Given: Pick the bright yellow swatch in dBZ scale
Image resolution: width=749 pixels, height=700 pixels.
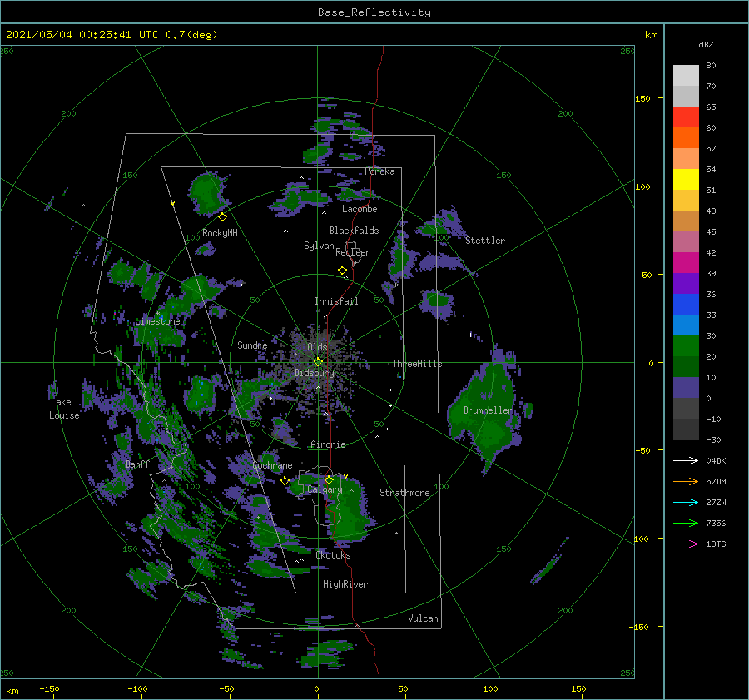Looking at the screenshot, I should coord(686,179).
